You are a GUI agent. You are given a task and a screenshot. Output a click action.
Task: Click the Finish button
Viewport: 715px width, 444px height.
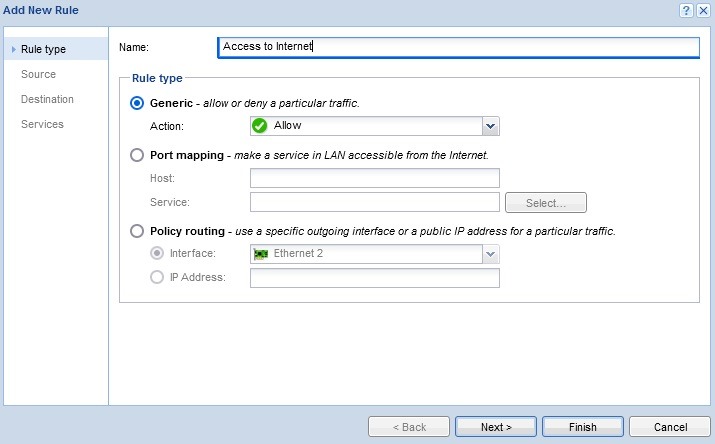(x=582, y=427)
